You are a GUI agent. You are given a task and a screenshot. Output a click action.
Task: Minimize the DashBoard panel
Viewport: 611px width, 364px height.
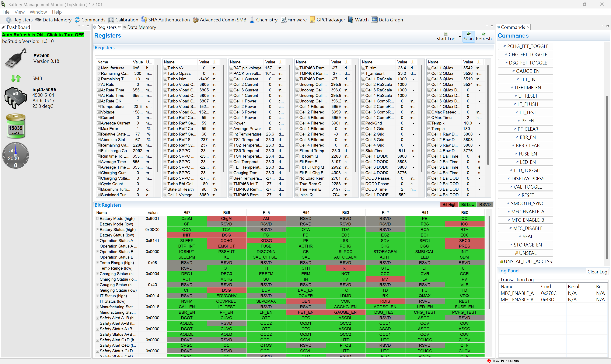coord(83,26)
